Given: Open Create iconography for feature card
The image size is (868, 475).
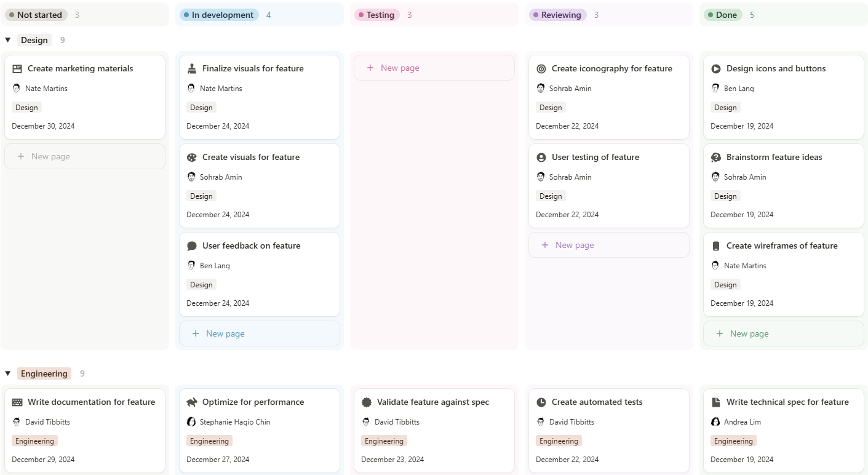Looking at the screenshot, I should click(x=609, y=97).
